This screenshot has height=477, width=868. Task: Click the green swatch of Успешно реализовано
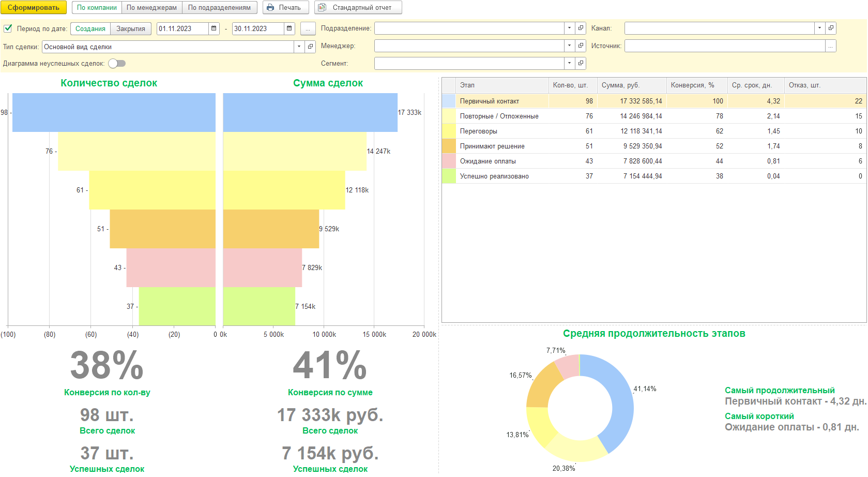[x=449, y=176]
